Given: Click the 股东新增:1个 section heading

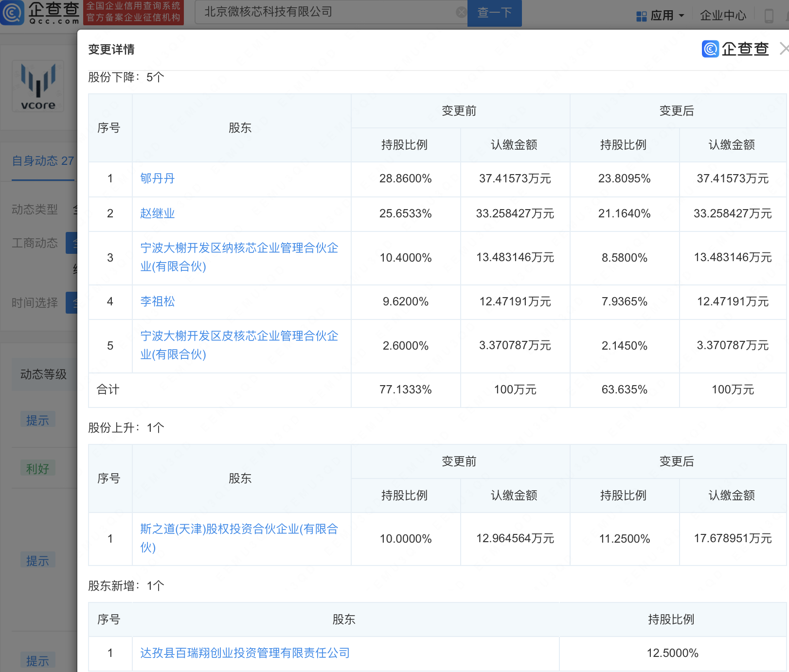Looking at the screenshot, I should pos(126,586).
